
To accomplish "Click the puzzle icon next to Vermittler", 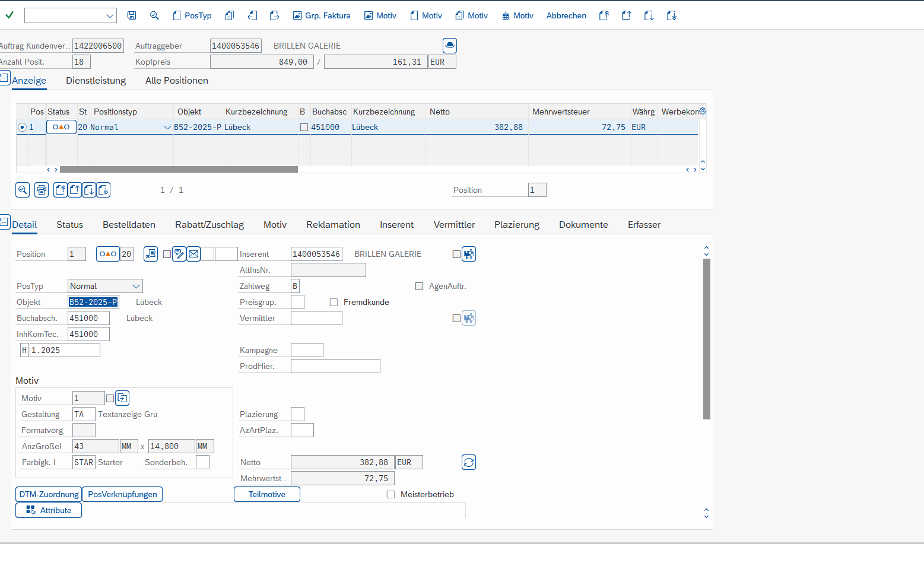I will [469, 318].
